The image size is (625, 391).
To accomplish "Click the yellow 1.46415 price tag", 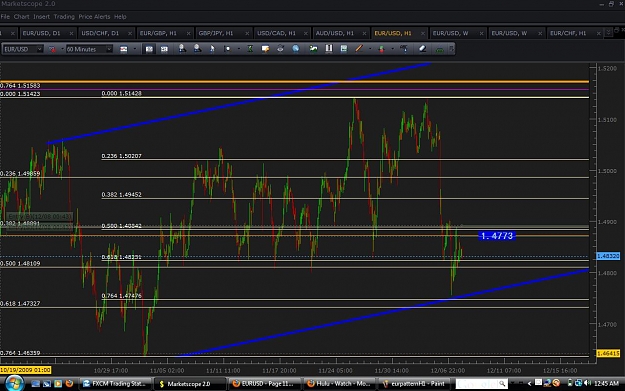I will point(608,353).
